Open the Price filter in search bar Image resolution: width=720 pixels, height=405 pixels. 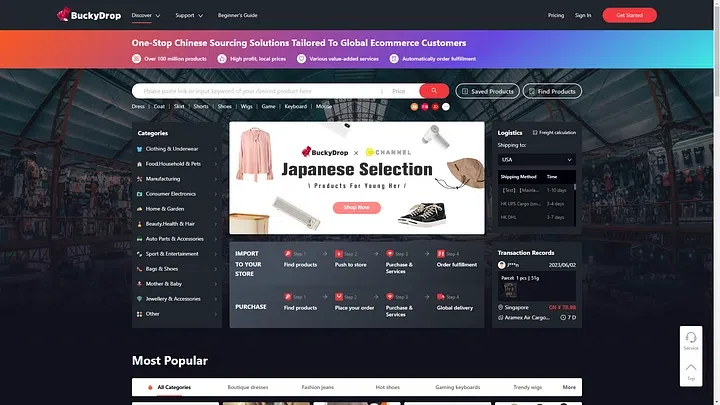(x=399, y=91)
